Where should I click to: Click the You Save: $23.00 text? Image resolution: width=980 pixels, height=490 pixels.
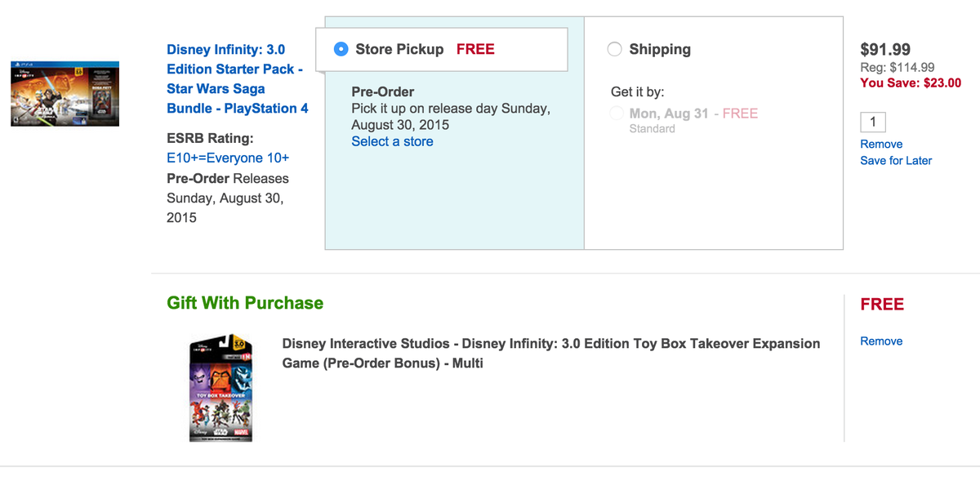(x=911, y=82)
